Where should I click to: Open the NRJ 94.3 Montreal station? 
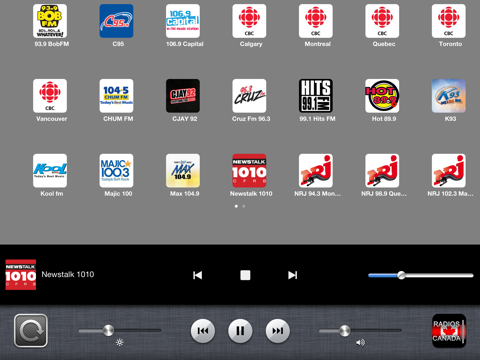(x=316, y=171)
